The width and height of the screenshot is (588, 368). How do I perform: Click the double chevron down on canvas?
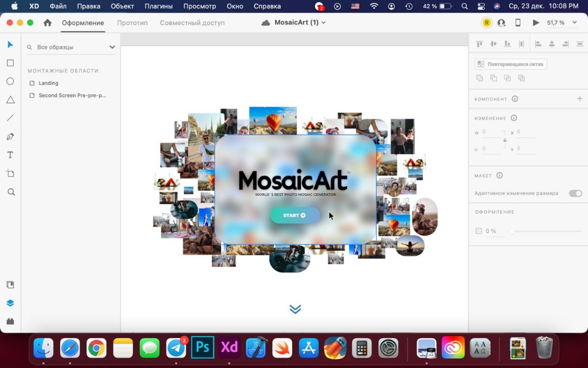295,309
